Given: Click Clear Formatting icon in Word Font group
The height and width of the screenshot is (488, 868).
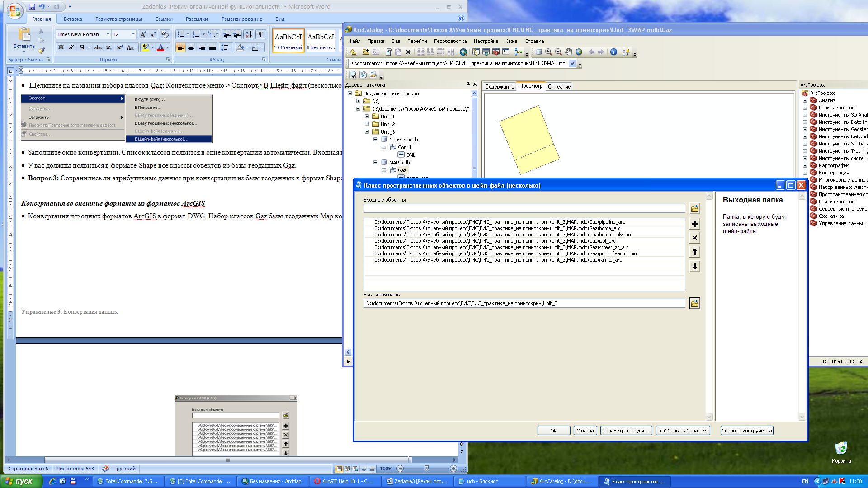Looking at the screenshot, I should click(165, 34).
